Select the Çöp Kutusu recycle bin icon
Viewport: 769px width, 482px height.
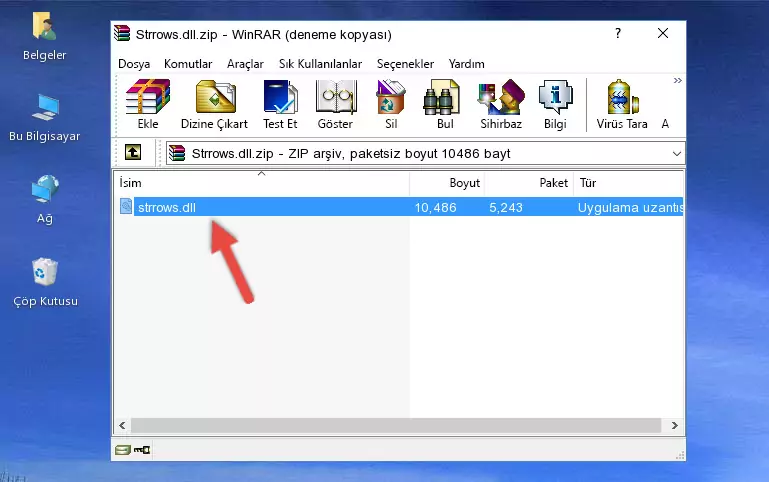pyautogui.click(x=45, y=282)
